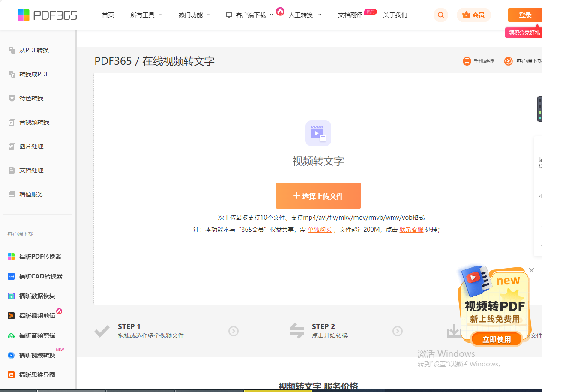Close the 视频转PDF promo popup
This screenshot has height=392, width=566.
(531, 270)
